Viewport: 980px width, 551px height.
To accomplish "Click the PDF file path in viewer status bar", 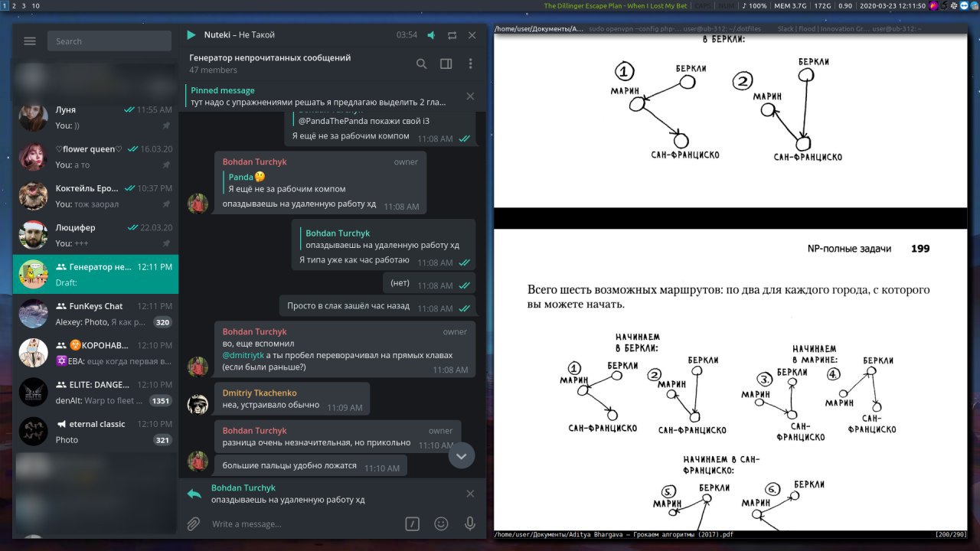I will point(614,534).
